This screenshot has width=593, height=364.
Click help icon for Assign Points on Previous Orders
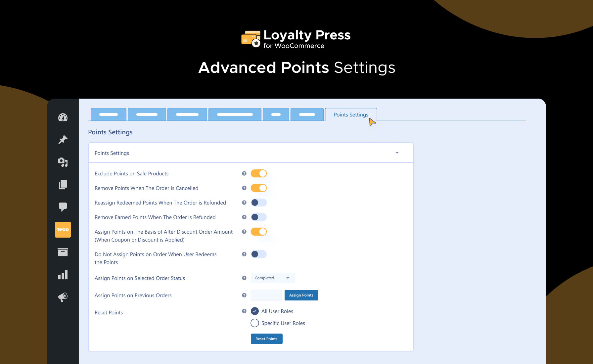pyautogui.click(x=244, y=295)
